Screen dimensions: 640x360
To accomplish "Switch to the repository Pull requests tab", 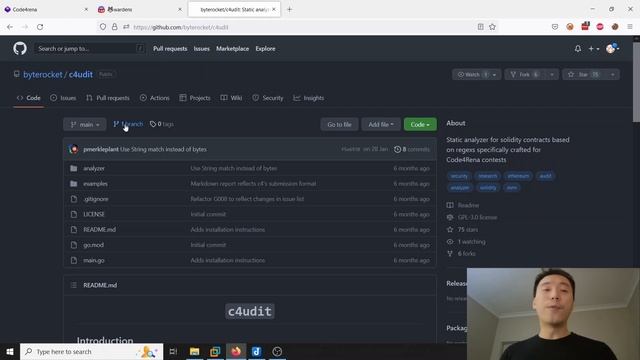I will 108,98.
